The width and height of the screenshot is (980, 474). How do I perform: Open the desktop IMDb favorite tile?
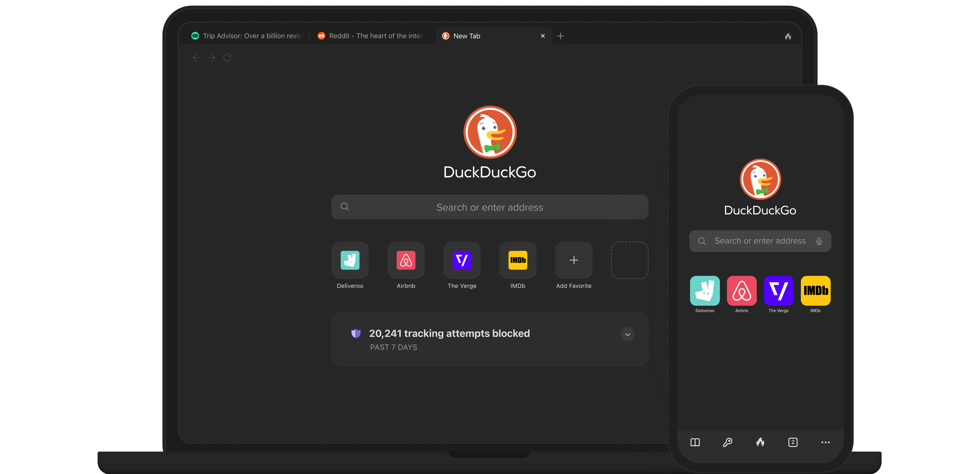[x=517, y=260]
